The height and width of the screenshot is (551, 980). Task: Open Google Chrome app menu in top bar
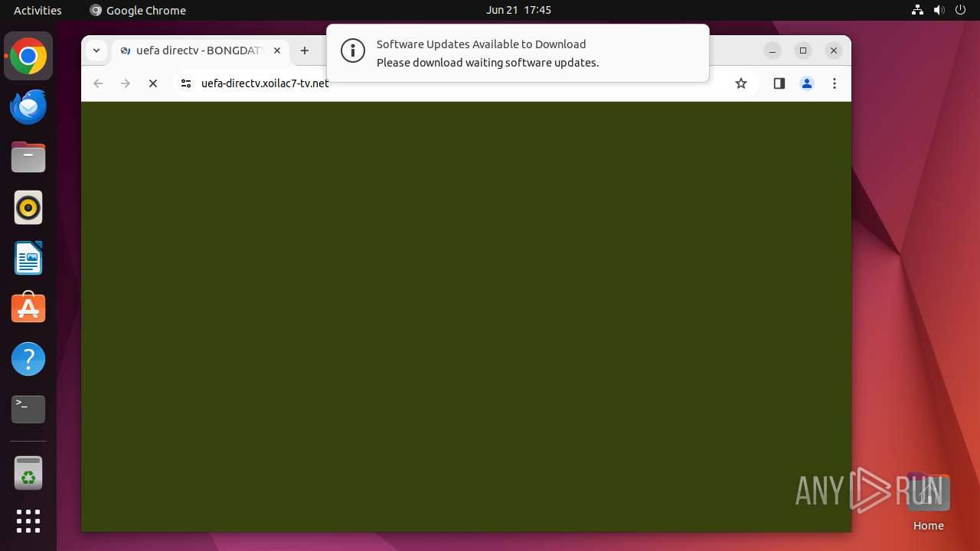[138, 10]
